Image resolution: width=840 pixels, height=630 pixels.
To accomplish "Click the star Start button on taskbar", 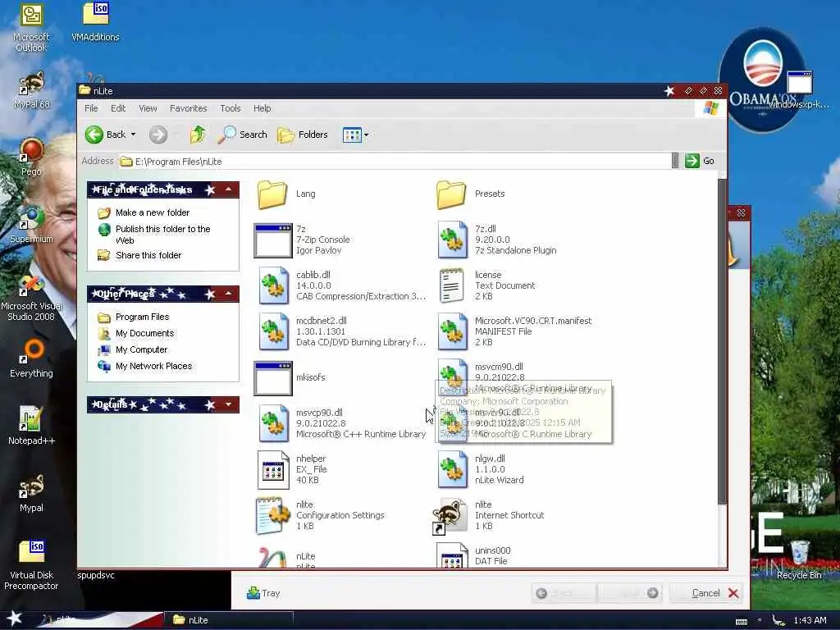I will pos(14,619).
